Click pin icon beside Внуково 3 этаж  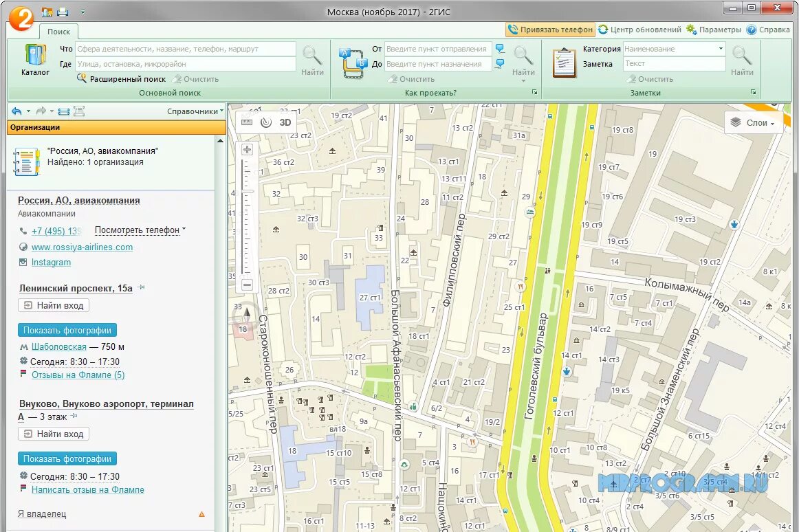pyautogui.click(x=74, y=416)
